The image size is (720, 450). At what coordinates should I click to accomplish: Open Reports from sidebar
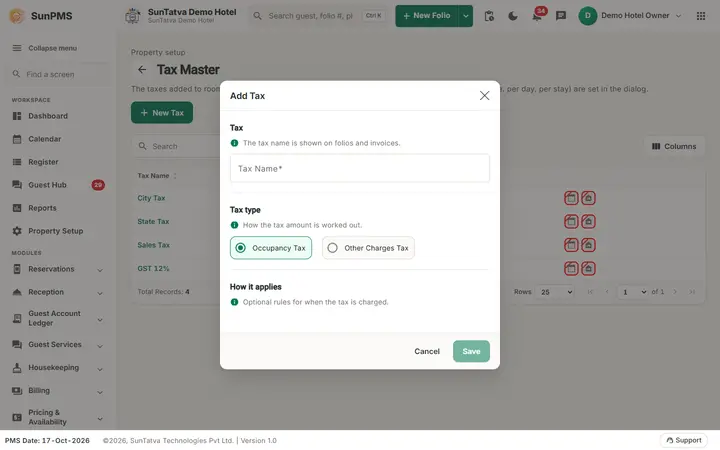click(42, 208)
